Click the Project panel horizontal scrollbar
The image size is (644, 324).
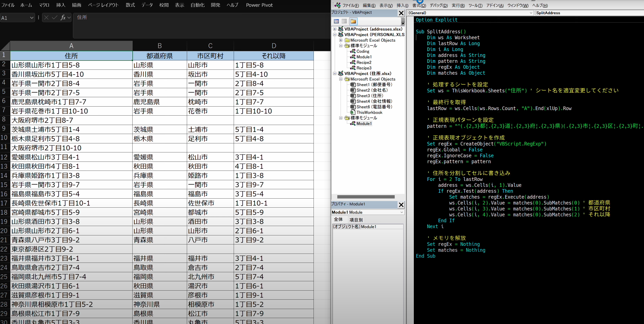coord(366,197)
